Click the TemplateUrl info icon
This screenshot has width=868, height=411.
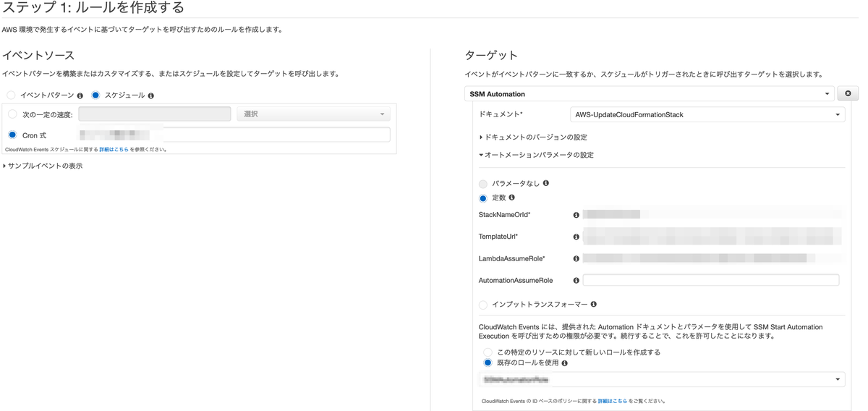[576, 237]
